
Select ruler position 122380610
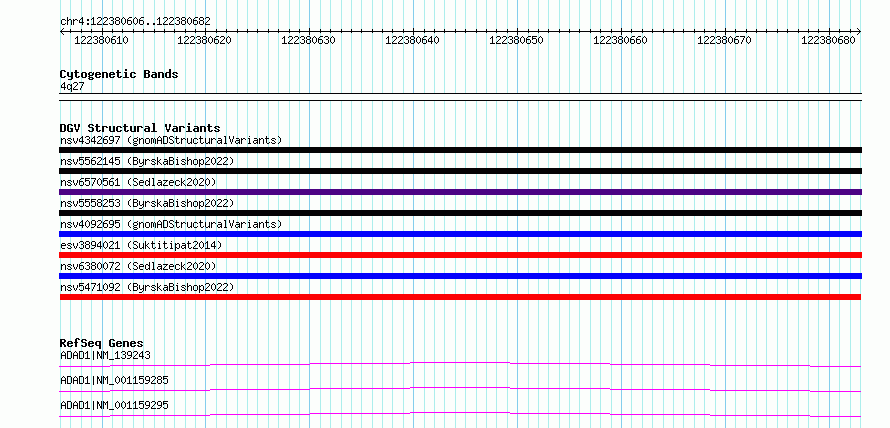tap(101, 40)
